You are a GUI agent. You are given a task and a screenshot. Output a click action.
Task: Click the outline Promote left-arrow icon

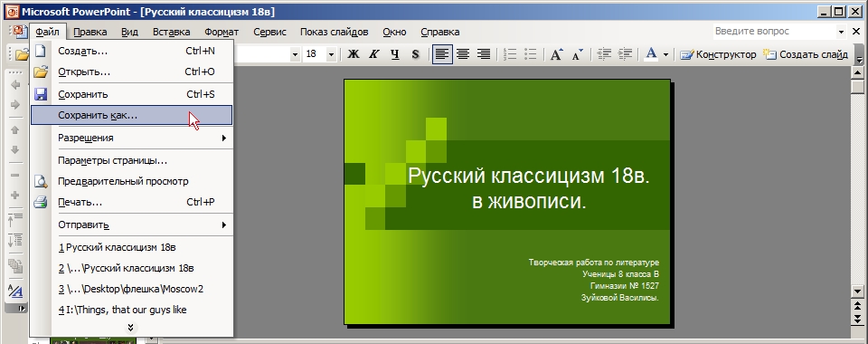click(x=15, y=85)
